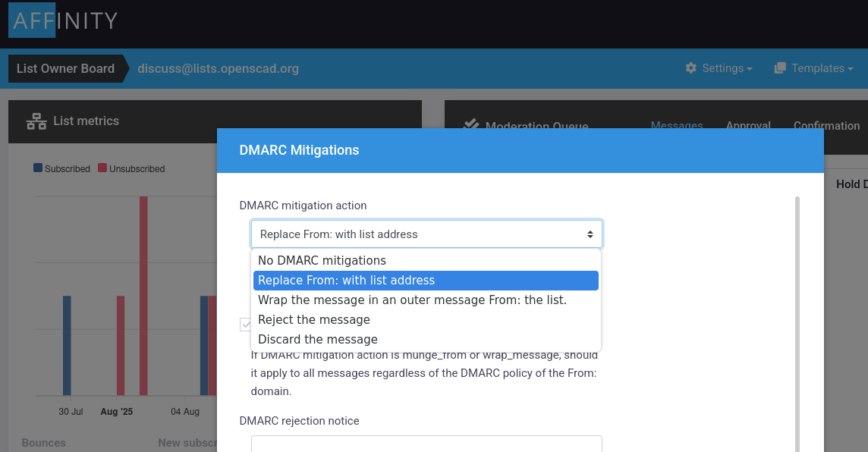Click the select arrows on DMARC action dropdown
Viewport: 868px width, 452px height.
[590, 234]
